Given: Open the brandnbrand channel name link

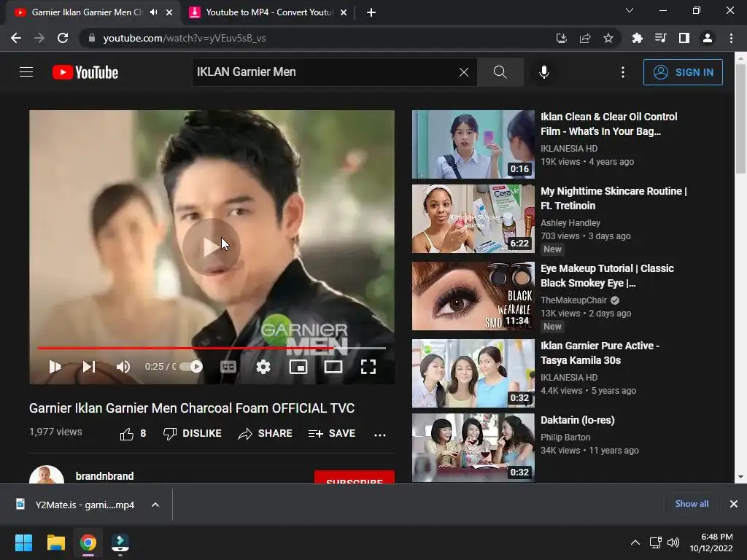Looking at the screenshot, I should pyautogui.click(x=105, y=476).
